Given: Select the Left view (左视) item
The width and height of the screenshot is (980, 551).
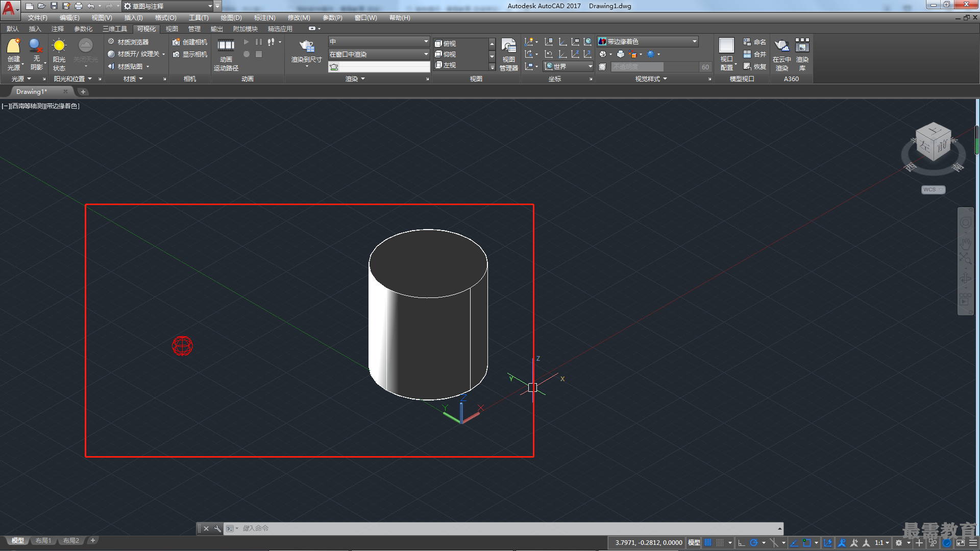Looking at the screenshot, I should click(x=446, y=65).
